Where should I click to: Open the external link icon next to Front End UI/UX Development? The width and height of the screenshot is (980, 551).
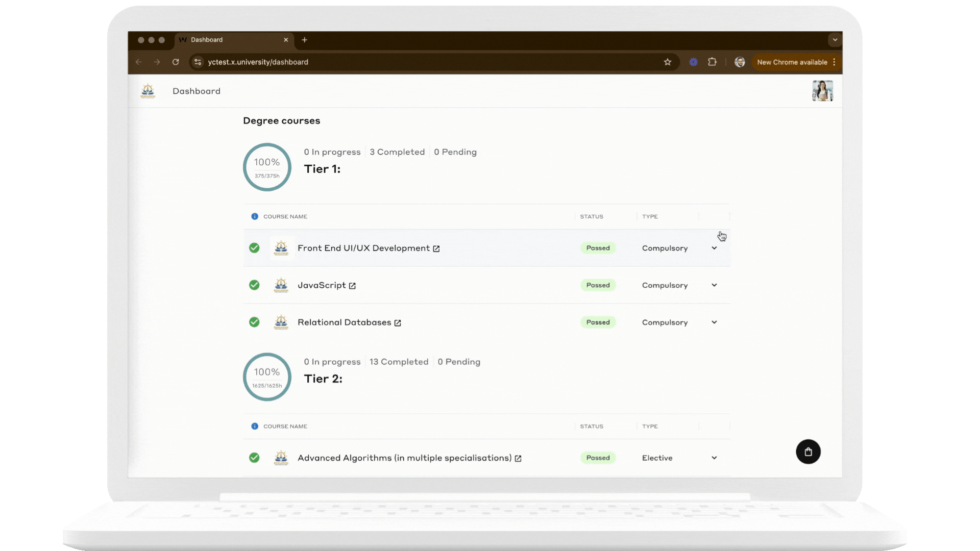(436, 248)
